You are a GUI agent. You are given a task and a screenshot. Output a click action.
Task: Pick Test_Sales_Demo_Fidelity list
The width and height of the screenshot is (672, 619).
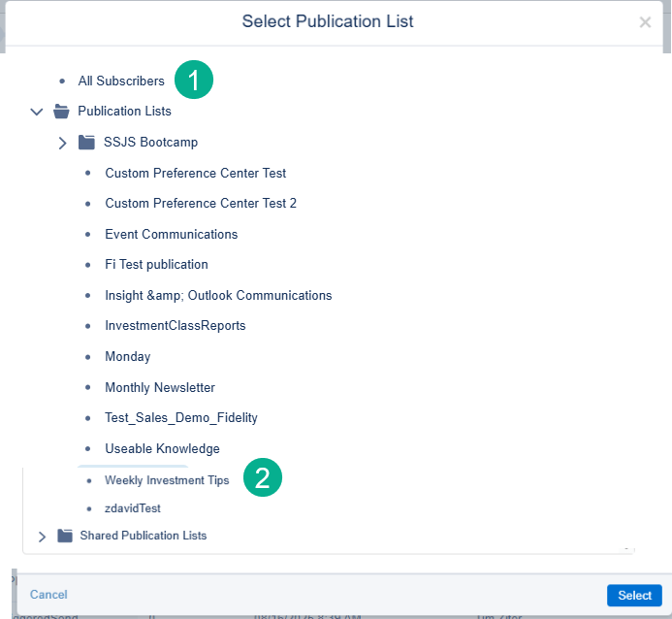point(180,418)
